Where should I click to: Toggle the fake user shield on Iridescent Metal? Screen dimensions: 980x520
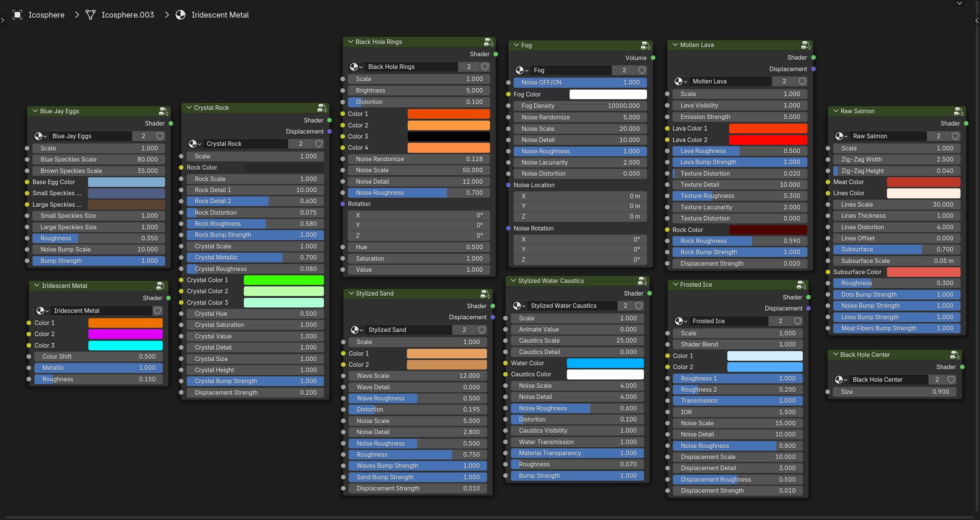157,311
